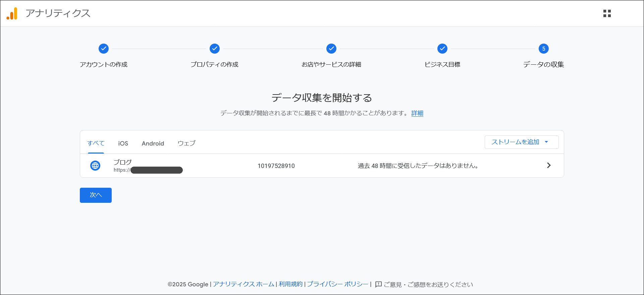Click the アナリティクス header title
This screenshot has width=644, height=295.
click(x=58, y=13)
